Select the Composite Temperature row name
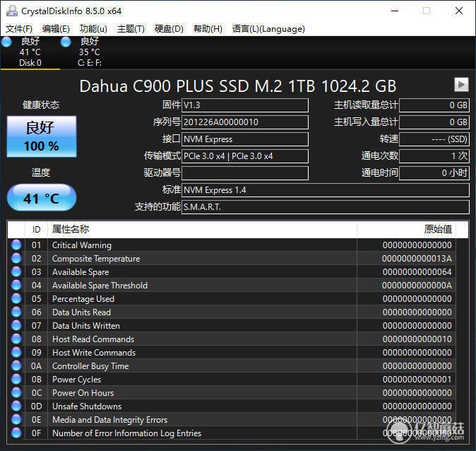 coord(96,259)
